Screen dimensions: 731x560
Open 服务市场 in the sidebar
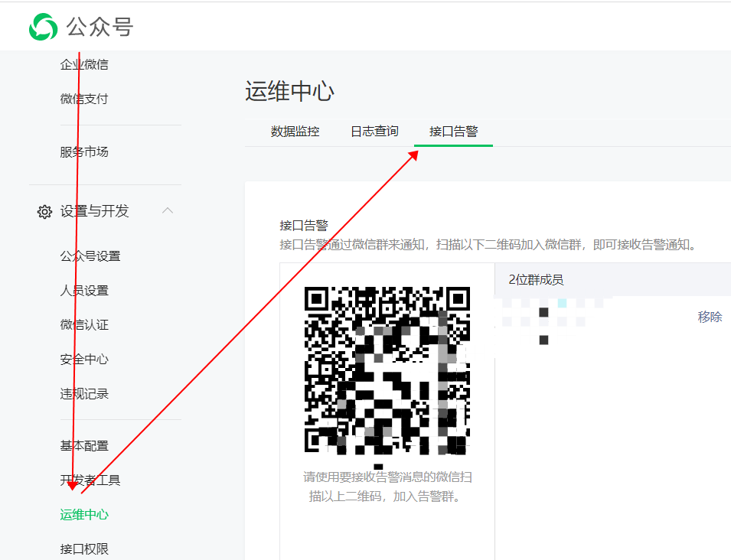[x=84, y=152]
